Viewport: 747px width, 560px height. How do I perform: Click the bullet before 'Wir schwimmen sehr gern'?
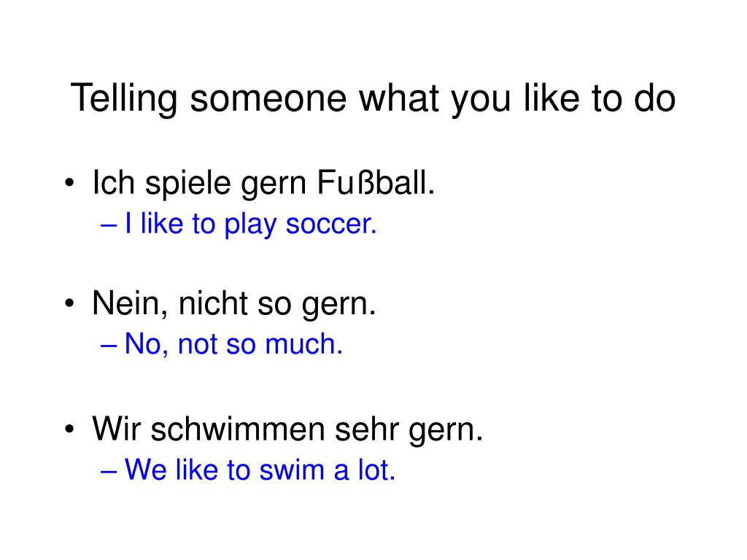click(69, 429)
